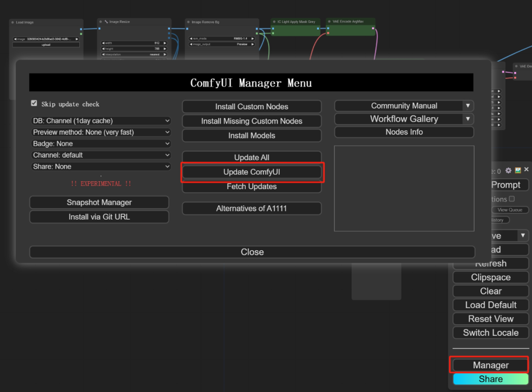Click the Install Custom Nodes button
Screen dimensions: 532x392
252,106
